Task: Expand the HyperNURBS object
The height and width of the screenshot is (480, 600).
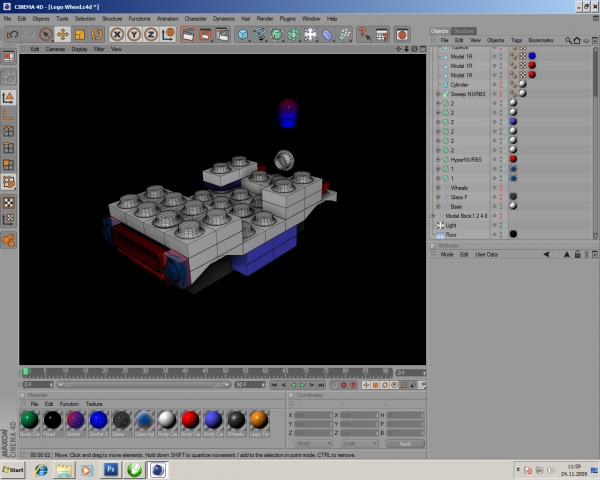Action: (x=438, y=160)
